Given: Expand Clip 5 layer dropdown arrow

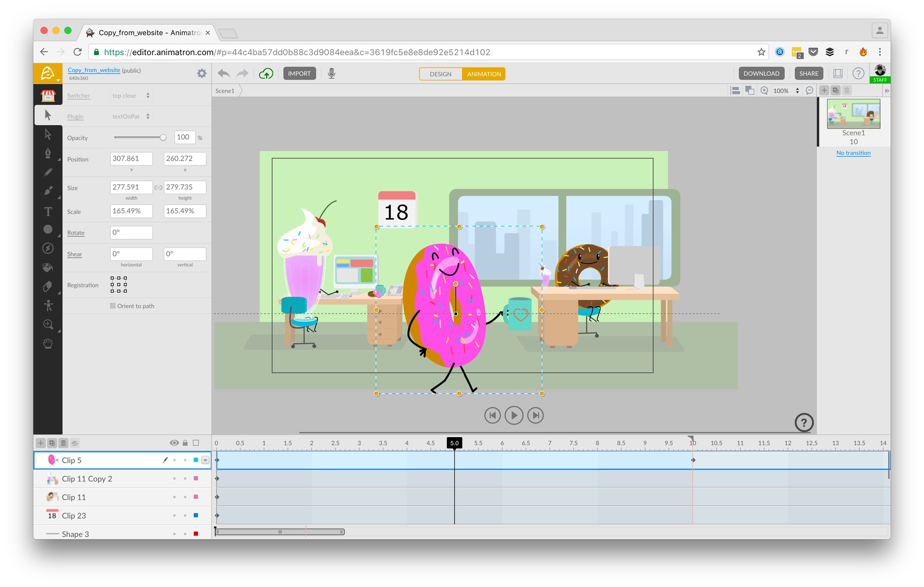Looking at the screenshot, I should pos(205,460).
